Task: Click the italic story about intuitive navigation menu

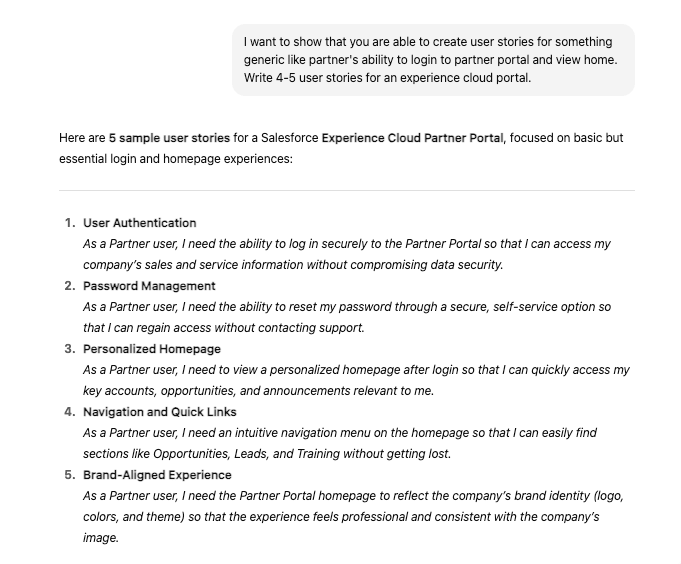Action: (340, 443)
